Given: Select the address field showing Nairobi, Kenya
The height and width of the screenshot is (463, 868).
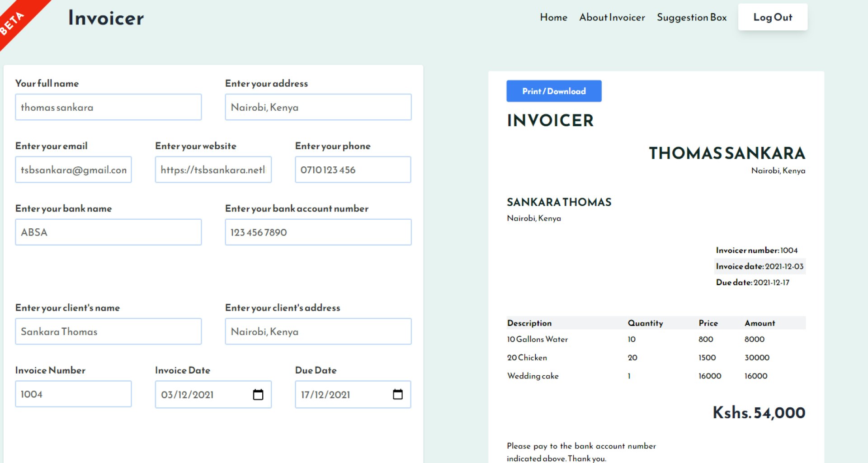Looking at the screenshot, I should (x=318, y=107).
